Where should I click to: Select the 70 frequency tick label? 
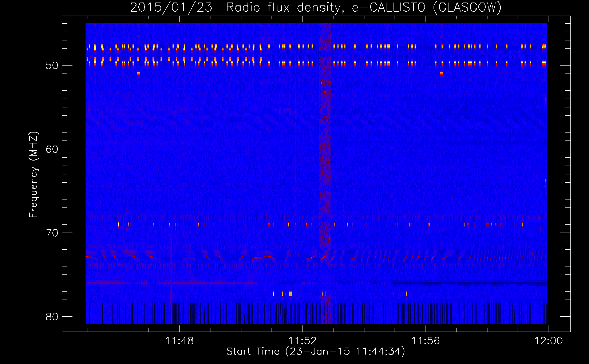[52, 233]
